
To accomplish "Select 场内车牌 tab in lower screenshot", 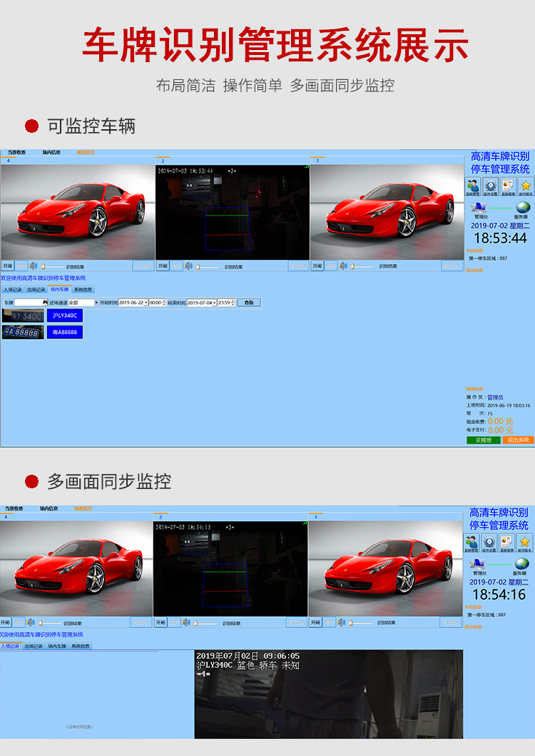I will click(57, 646).
